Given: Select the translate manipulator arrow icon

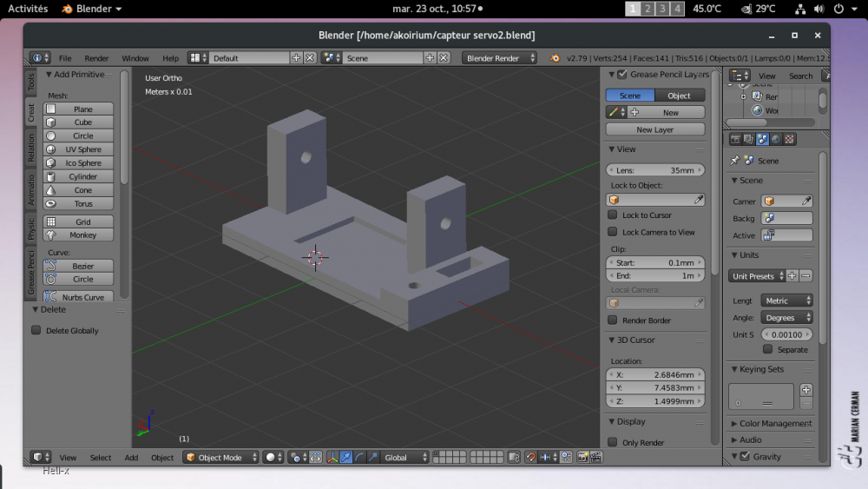Looking at the screenshot, I should click(346, 458).
